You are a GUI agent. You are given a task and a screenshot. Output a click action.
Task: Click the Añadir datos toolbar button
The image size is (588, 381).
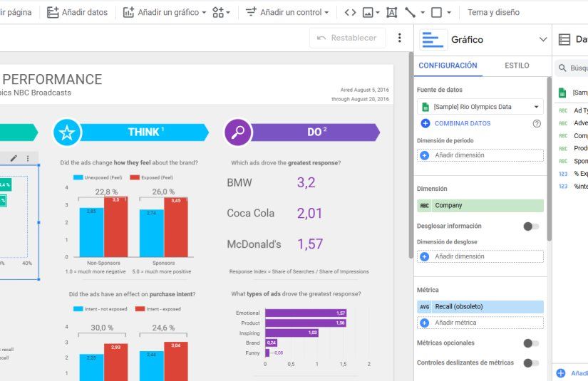coord(77,12)
